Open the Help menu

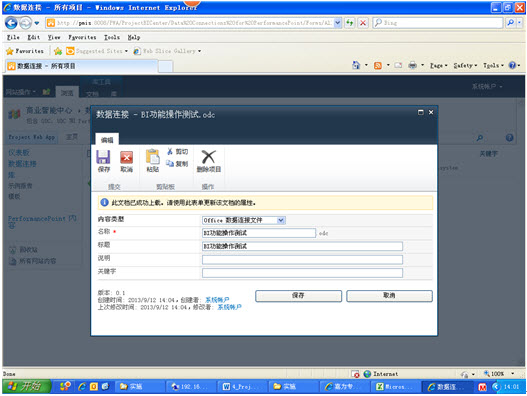(133, 37)
